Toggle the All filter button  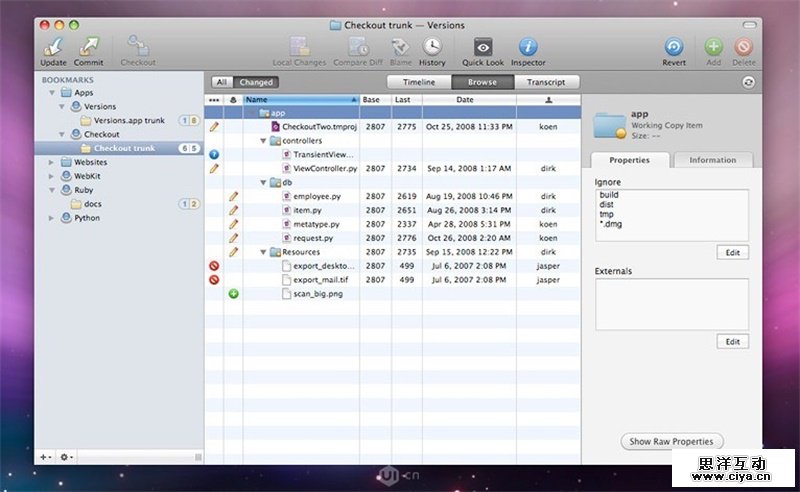click(x=222, y=82)
